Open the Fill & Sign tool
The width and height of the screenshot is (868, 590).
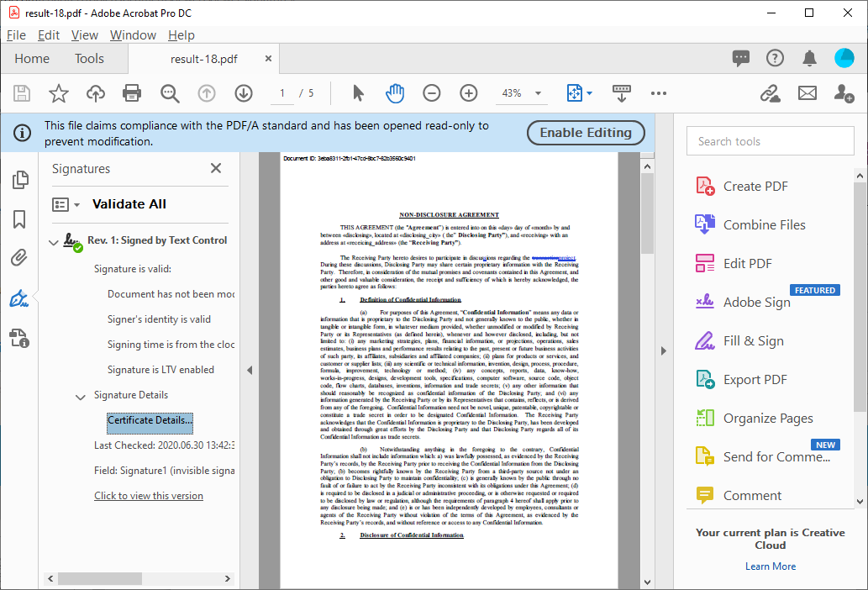pos(739,341)
